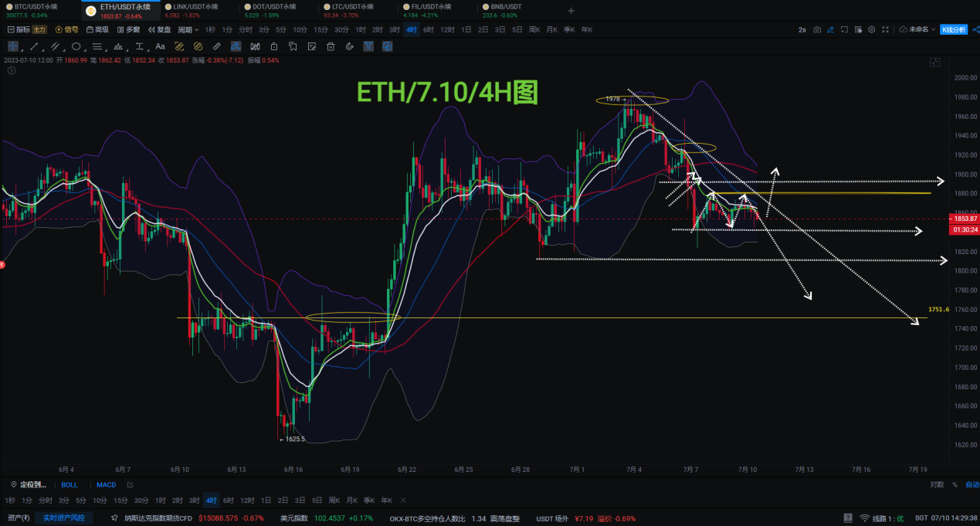Click the copy drawings icon
The height and width of the screenshot is (526, 980).
(x=293, y=46)
